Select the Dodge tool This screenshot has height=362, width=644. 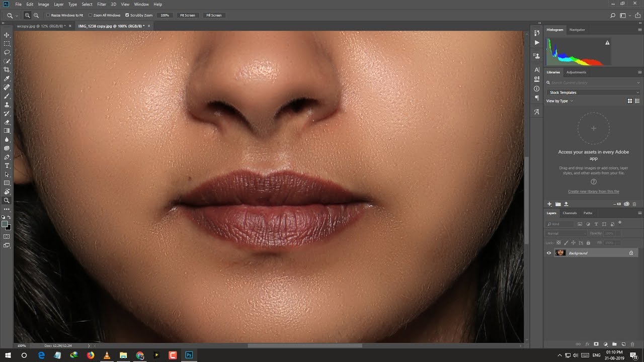coord(7,148)
